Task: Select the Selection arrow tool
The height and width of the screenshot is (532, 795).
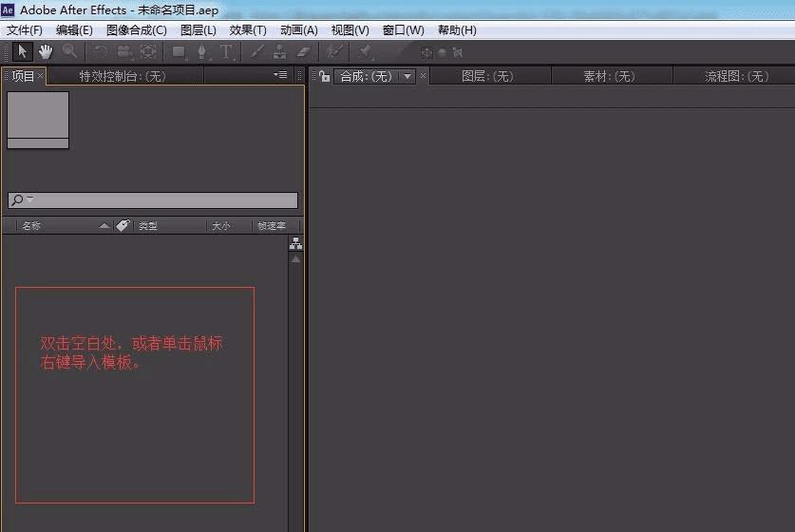Action: [22, 51]
